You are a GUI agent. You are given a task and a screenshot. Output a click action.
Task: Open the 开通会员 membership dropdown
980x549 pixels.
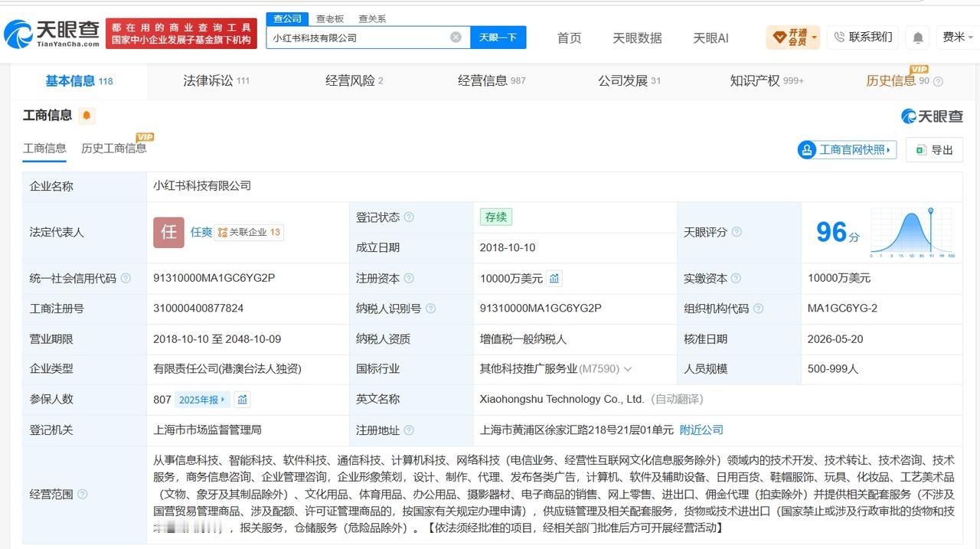[793, 37]
